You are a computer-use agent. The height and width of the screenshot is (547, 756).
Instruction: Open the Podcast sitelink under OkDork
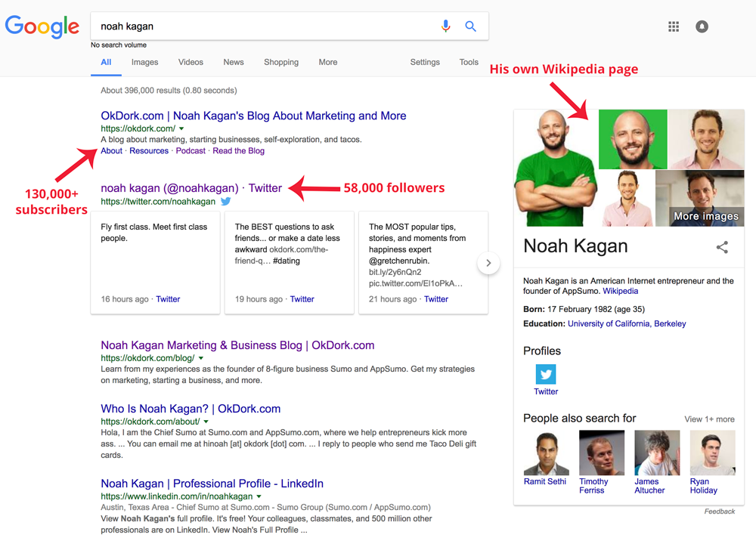point(191,151)
